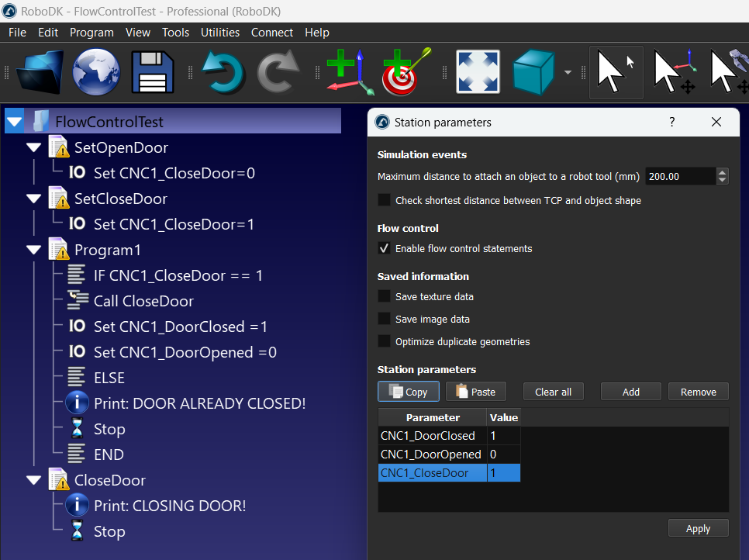Check the Save texture data option

point(384,296)
